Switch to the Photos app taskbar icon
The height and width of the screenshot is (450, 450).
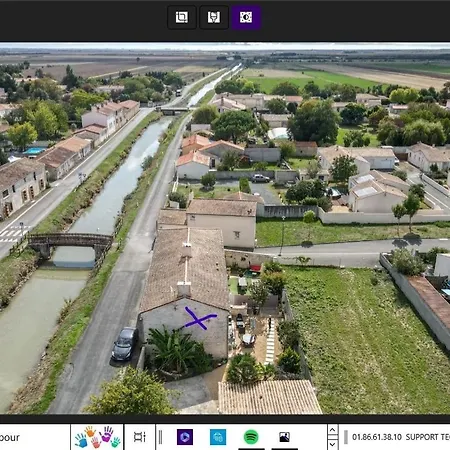(284, 437)
